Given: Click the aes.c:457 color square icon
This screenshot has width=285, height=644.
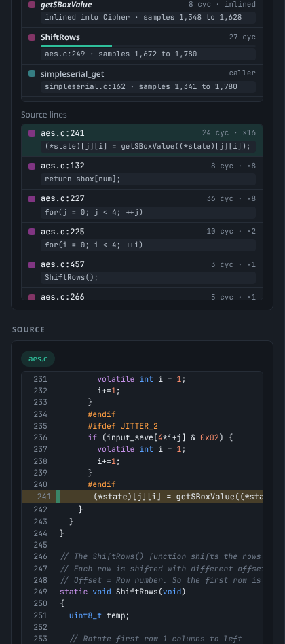Looking at the screenshot, I should click(32, 264).
